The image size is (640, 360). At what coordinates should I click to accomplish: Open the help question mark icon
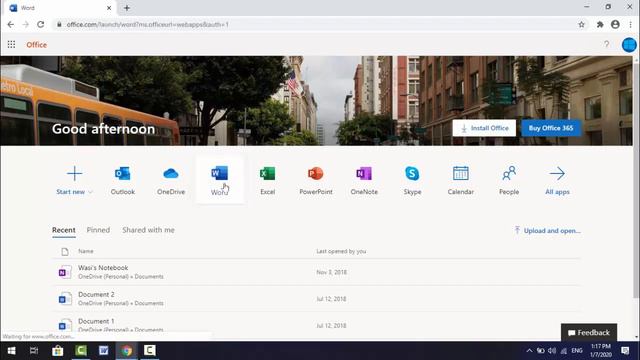point(607,44)
